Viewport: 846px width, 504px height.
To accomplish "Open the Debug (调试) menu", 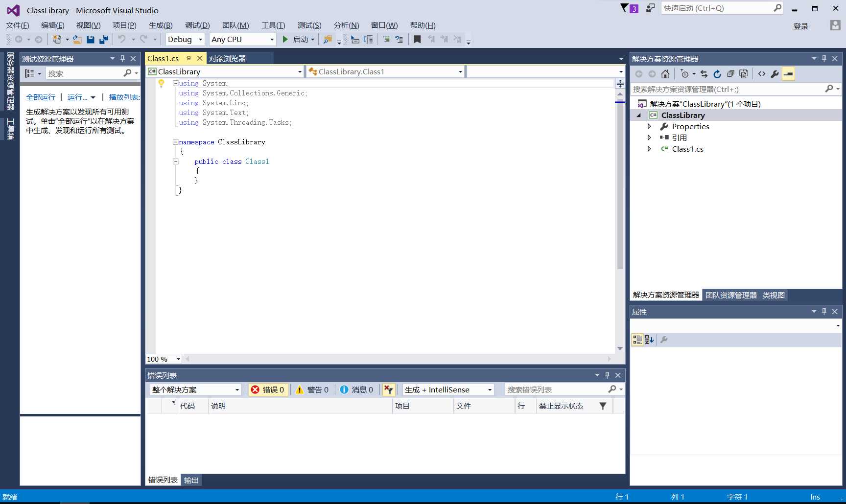I will click(x=197, y=25).
